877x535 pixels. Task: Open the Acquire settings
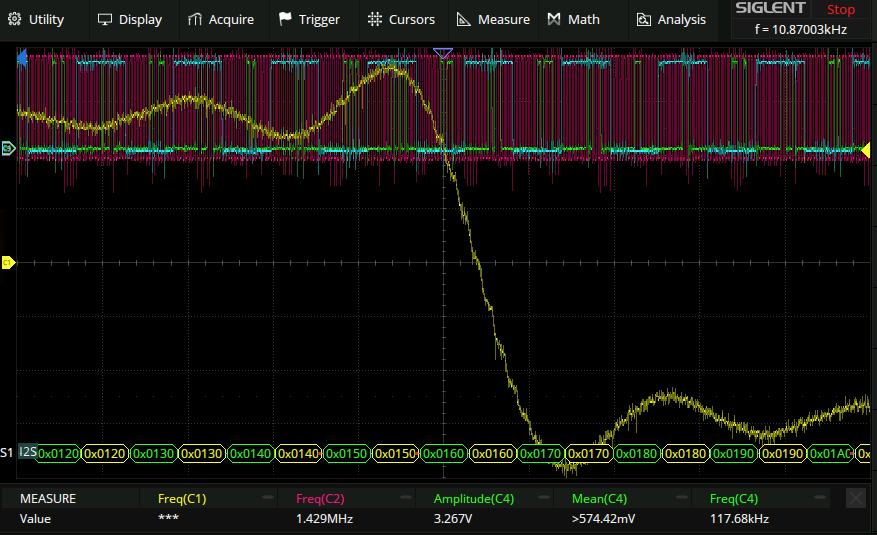tap(221, 19)
